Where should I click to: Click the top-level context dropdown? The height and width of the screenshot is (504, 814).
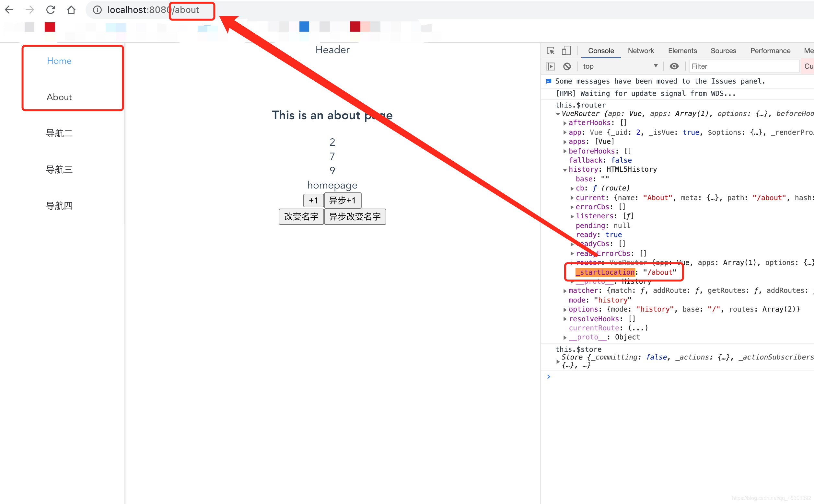point(619,66)
